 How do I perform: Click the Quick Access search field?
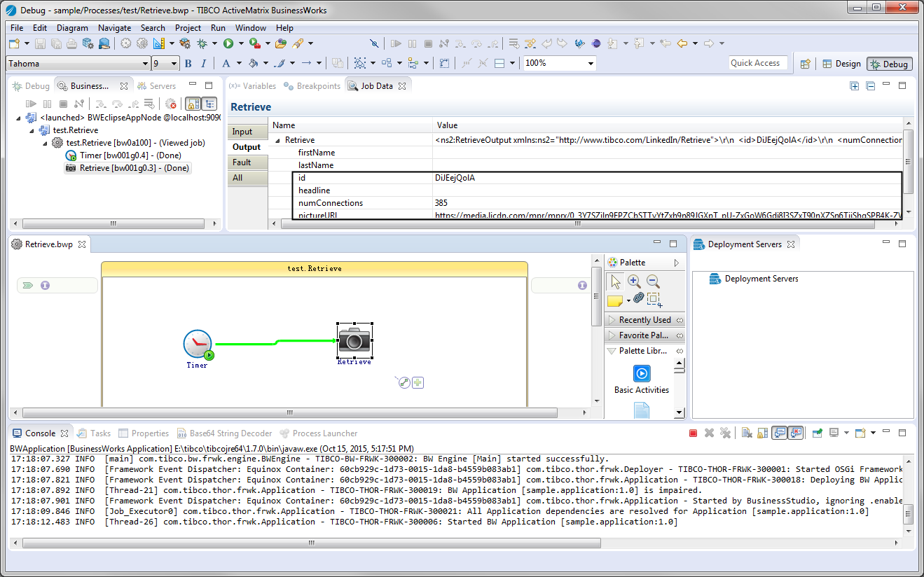click(x=758, y=63)
